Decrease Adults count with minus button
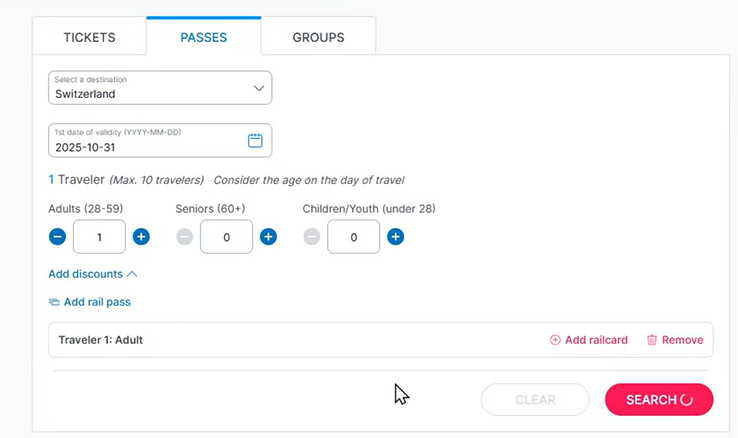This screenshot has width=738, height=438. (57, 237)
